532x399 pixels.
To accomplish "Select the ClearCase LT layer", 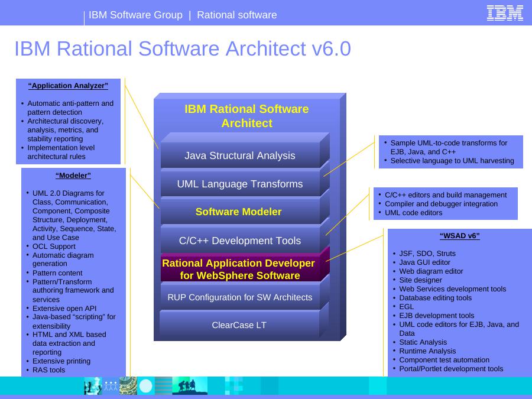I will click(239, 325).
